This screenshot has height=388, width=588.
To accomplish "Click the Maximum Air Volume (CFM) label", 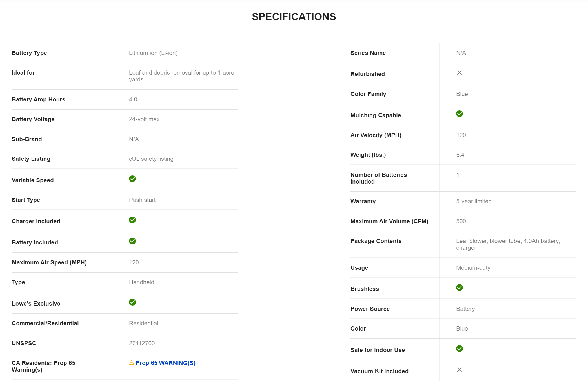I will (389, 221).
